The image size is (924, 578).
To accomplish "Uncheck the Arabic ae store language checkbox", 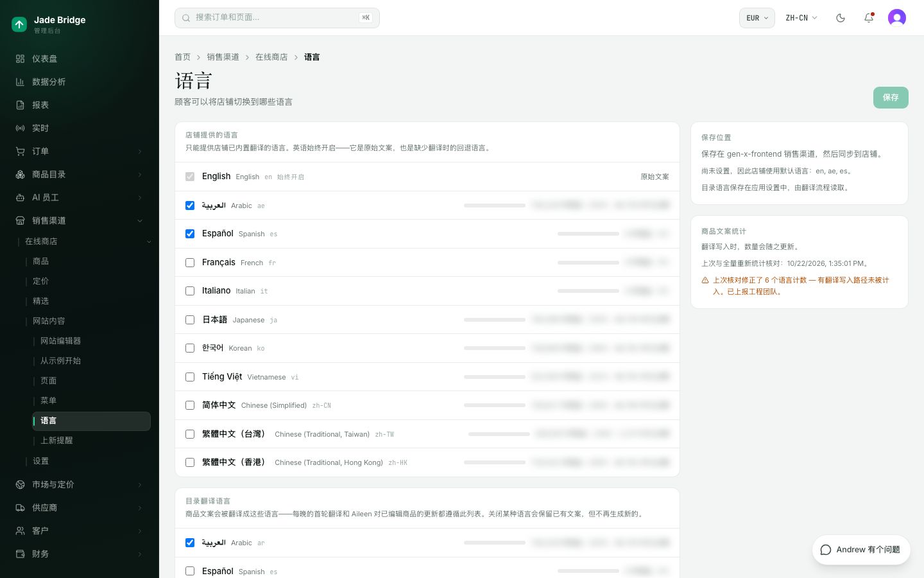I will tap(190, 206).
